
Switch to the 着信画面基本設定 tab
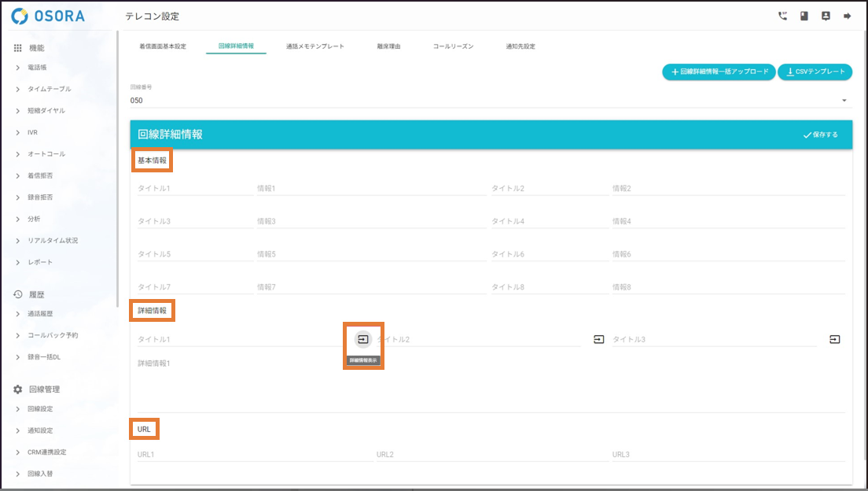tap(163, 46)
